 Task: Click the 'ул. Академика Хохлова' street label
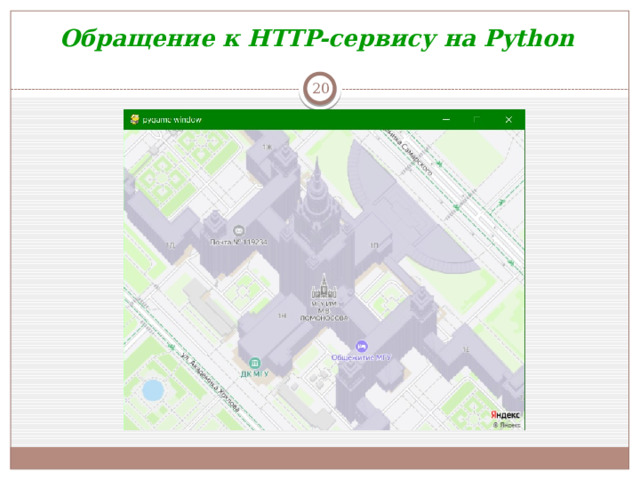210,382
